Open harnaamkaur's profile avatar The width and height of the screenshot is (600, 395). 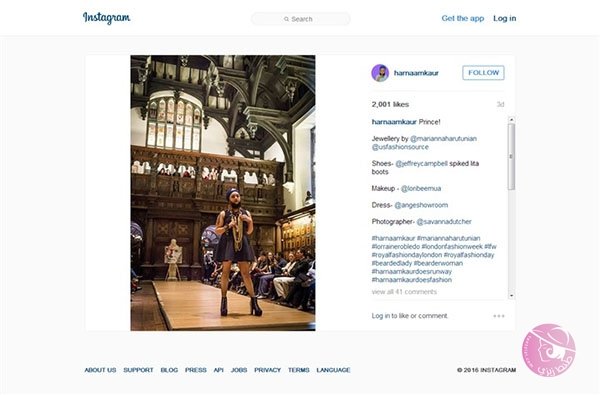click(x=380, y=73)
